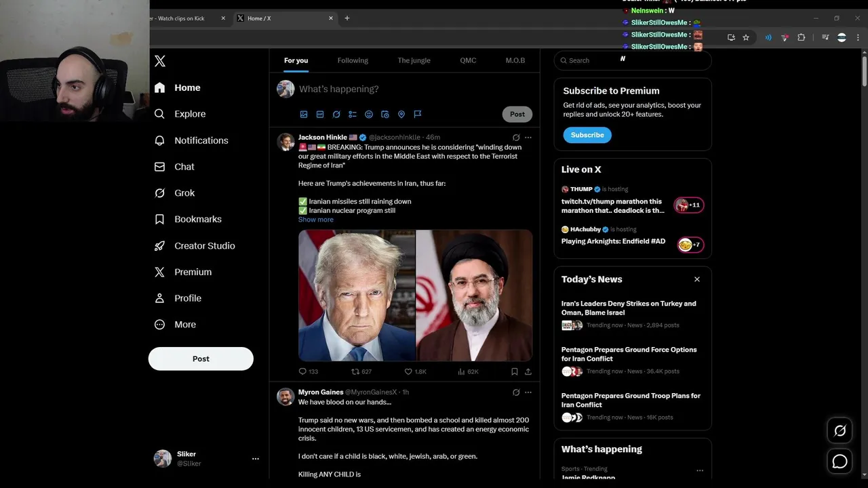Enhance post with Grok icon in composer
Viewport: 868px width, 488px height.
coord(336,115)
